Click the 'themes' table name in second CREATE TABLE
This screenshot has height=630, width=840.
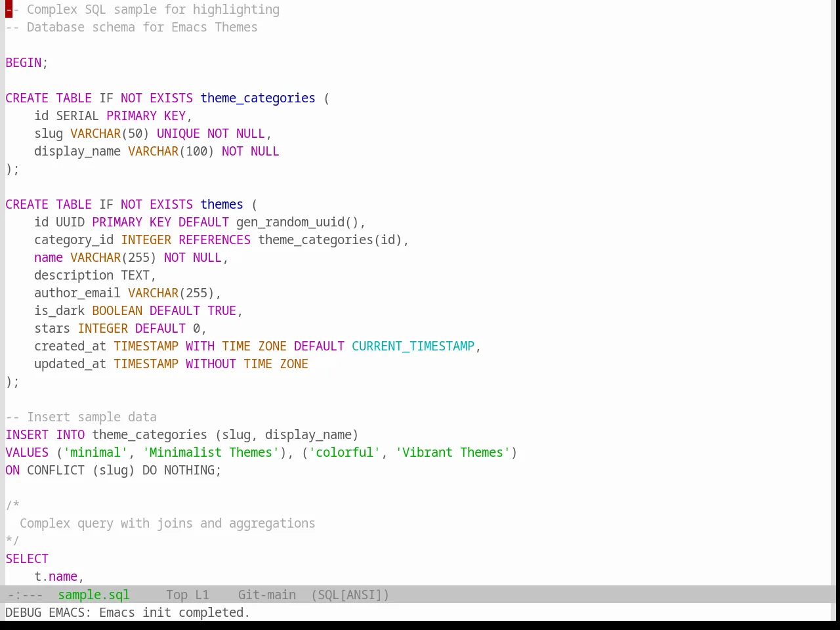222,204
